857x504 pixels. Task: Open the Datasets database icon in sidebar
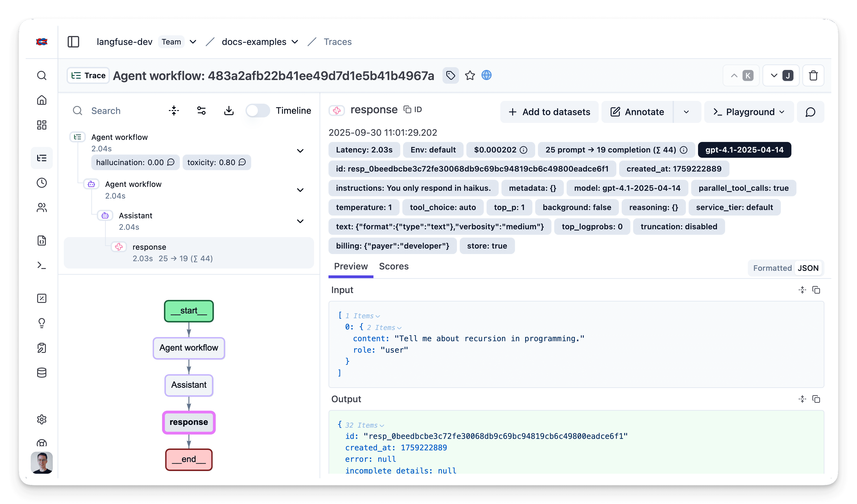(x=42, y=372)
